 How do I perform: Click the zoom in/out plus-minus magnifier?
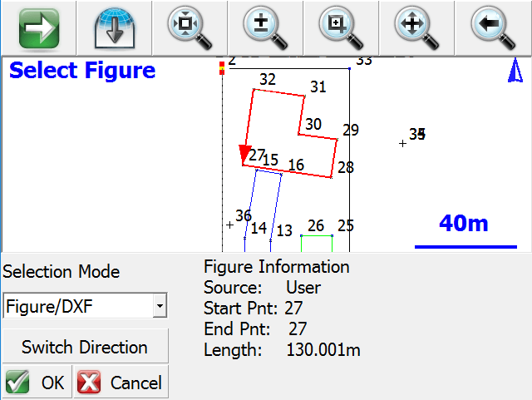[265, 27]
